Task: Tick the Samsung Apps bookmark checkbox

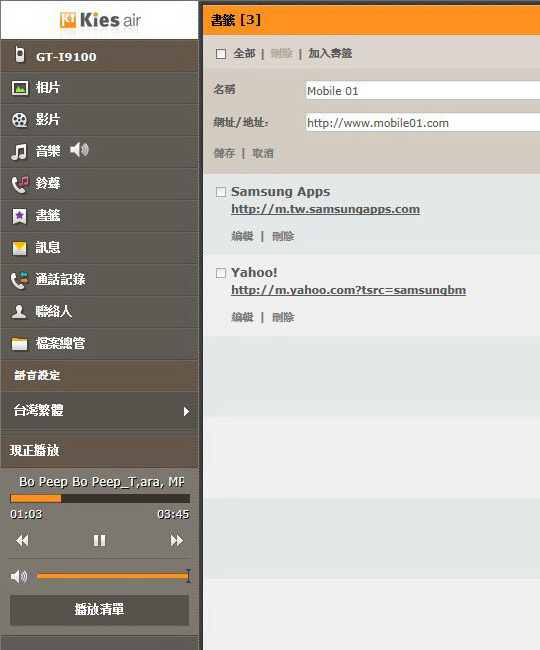Action: point(221,192)
